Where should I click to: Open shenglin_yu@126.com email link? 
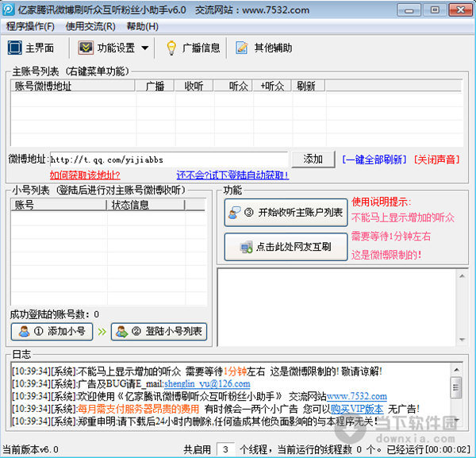(207, 384)
